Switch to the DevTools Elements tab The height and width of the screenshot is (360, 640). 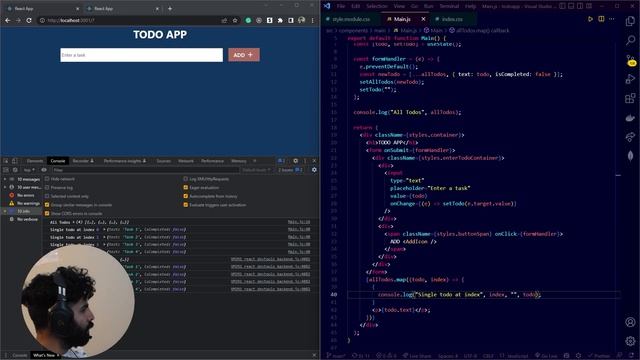click(35, 161)
